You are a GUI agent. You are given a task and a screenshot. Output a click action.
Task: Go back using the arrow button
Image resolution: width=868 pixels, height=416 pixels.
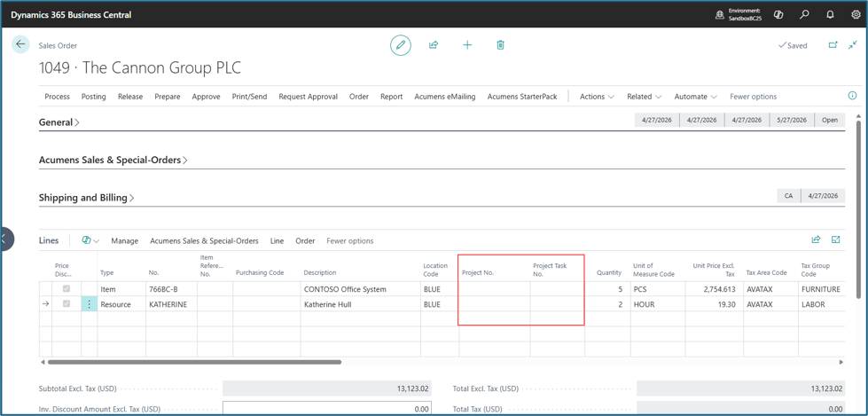coord(20,44)
